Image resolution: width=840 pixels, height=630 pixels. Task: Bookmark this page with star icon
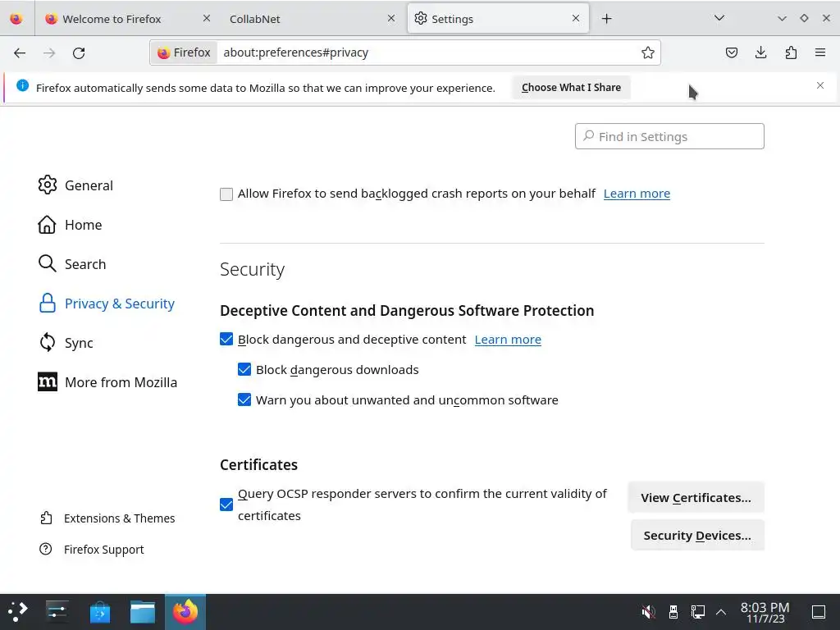tap(648, 52)
